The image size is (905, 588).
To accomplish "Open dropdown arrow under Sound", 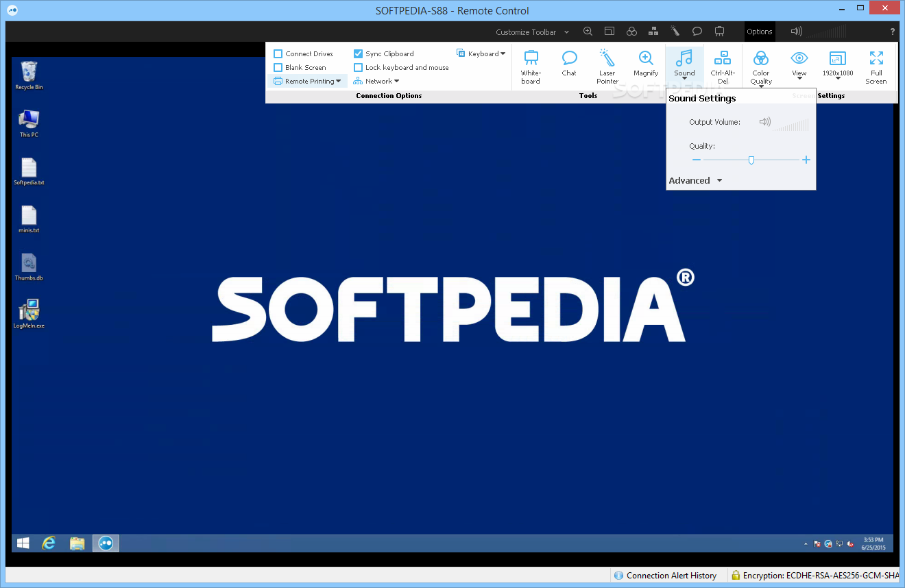I will point(684,79).
